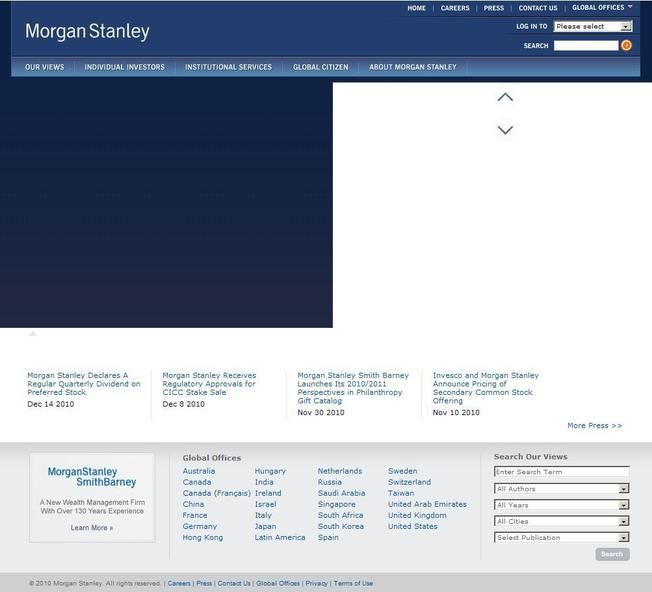
Task: Expand the All Years dropdown
Action: point(561,505)
